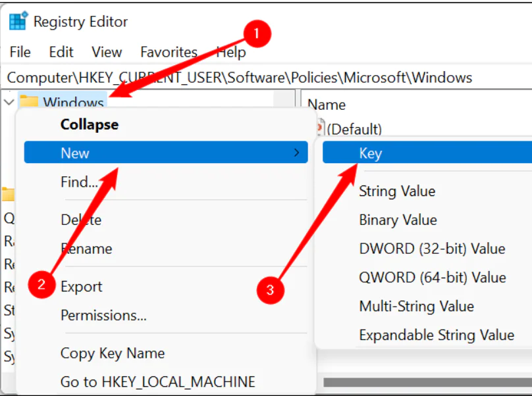This screenshot has width=532, height=396.
Task: Open the Favorites menu
Action: [169, 52]
